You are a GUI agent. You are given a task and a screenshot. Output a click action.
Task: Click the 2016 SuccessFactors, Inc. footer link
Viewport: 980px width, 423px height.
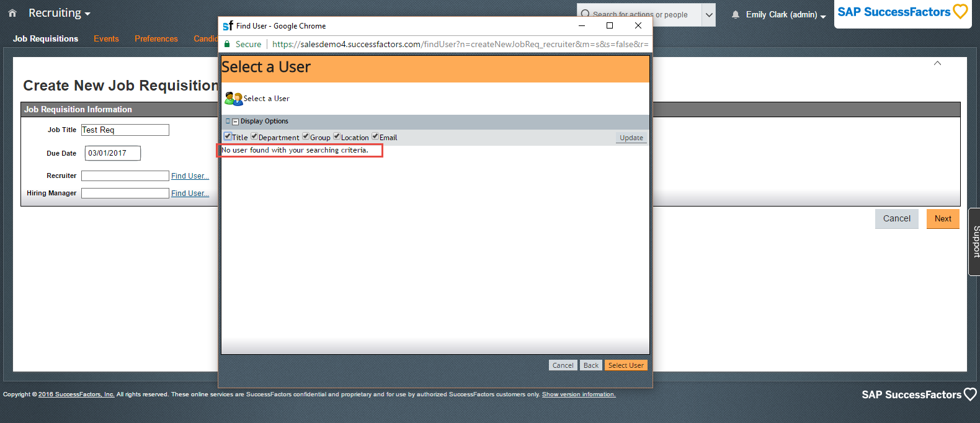[76, 394]
